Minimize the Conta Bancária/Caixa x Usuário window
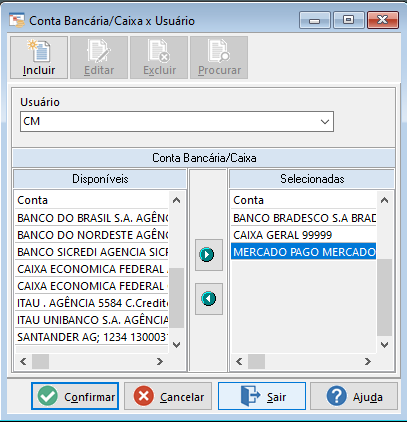 point(315,20)
